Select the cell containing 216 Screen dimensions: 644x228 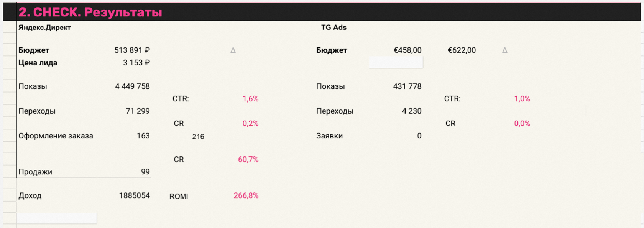[x=198, y=137]
